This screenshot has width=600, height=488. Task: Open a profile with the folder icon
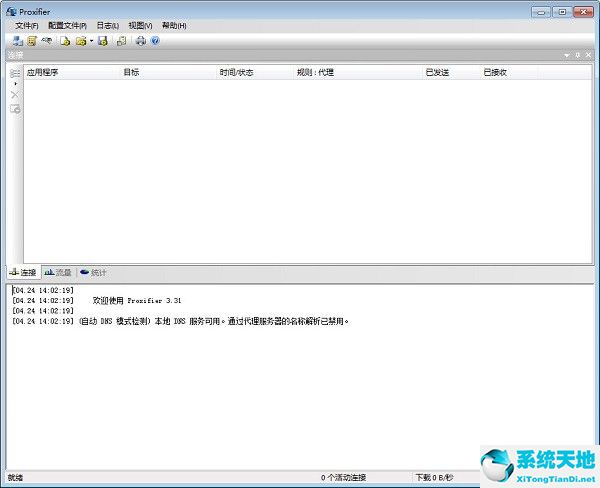coord(81,41)
